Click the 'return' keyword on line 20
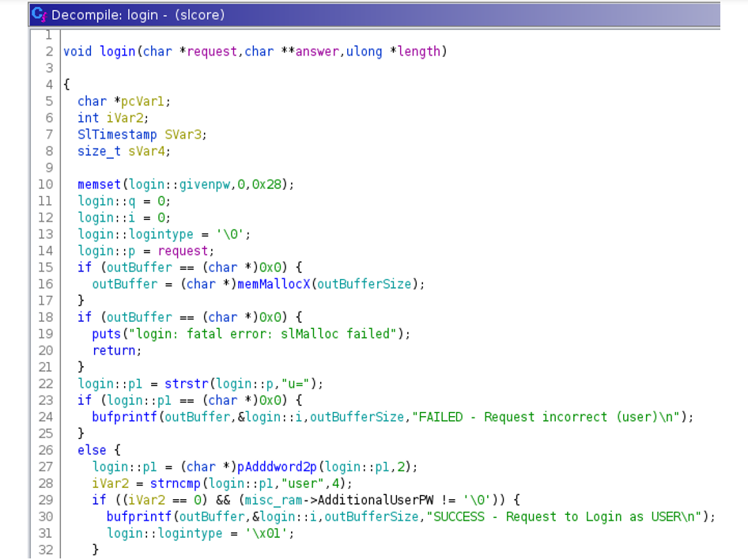This screenshot has width=748, height=560. coord(114,350)
